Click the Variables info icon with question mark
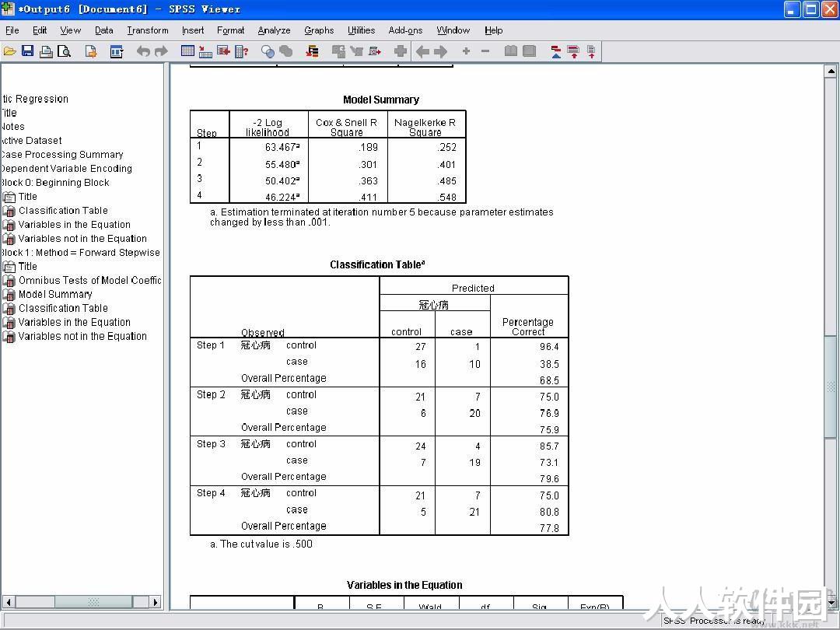The width and height of the screenshot is (840, 630). 242,51
